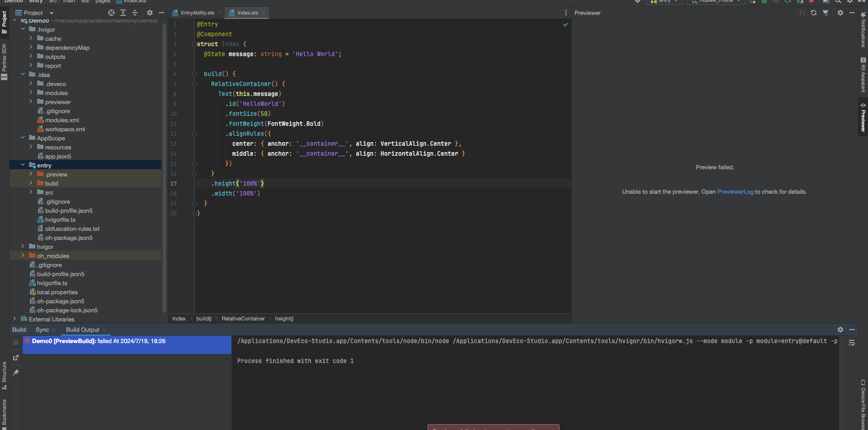Image resolution: width=868 pixels, height=430 pixels.
Task: Select local.properties file
Action: tap(57, 292)
